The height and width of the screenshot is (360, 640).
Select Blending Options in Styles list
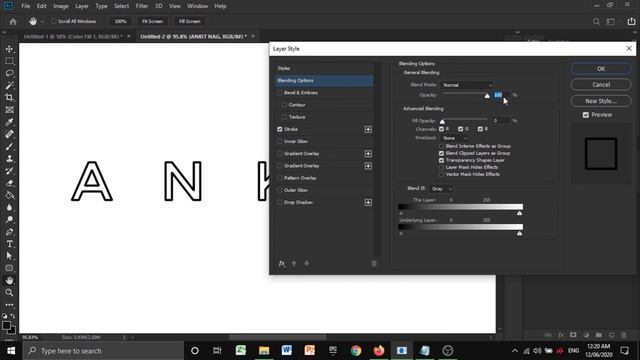point(324,80)
